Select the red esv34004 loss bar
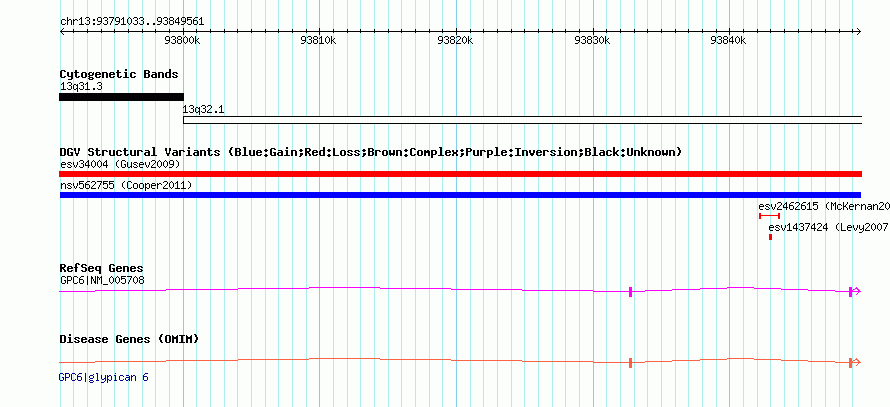This screenshot has width=890, height=407. click(x=460, y=174)
